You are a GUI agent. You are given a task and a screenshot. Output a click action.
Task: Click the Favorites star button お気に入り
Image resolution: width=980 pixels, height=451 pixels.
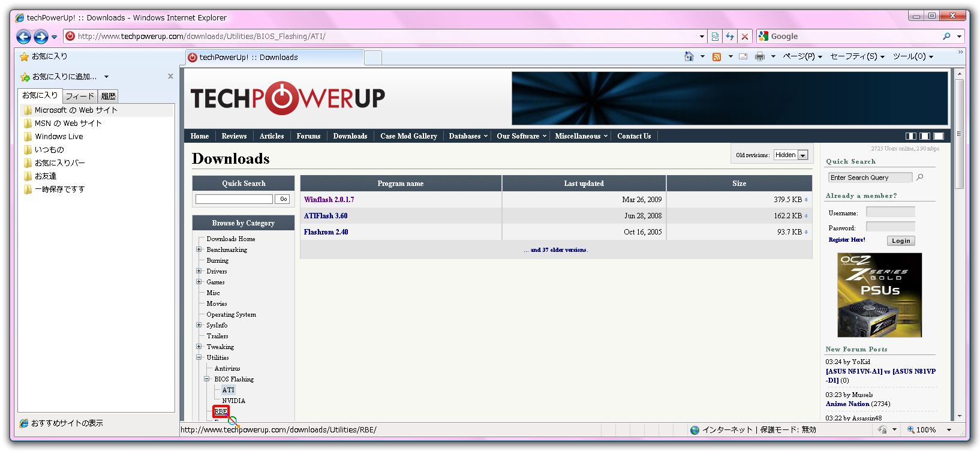44,56
